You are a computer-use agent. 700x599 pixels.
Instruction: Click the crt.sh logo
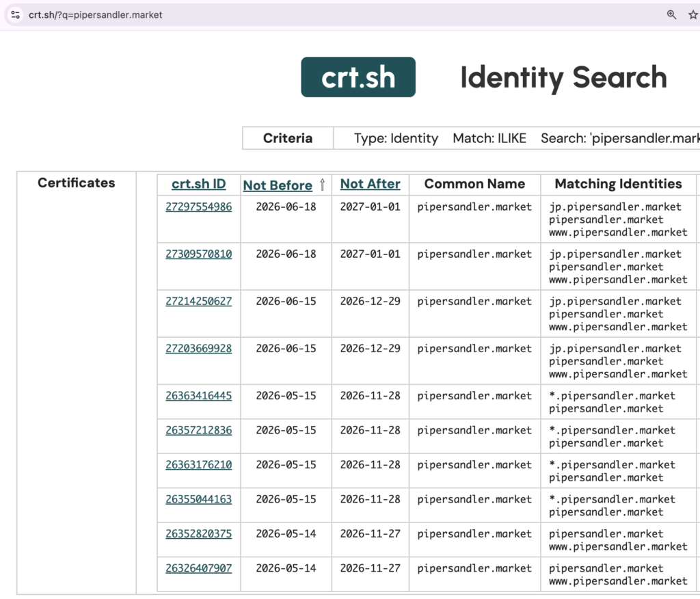(x=358, y=77)
